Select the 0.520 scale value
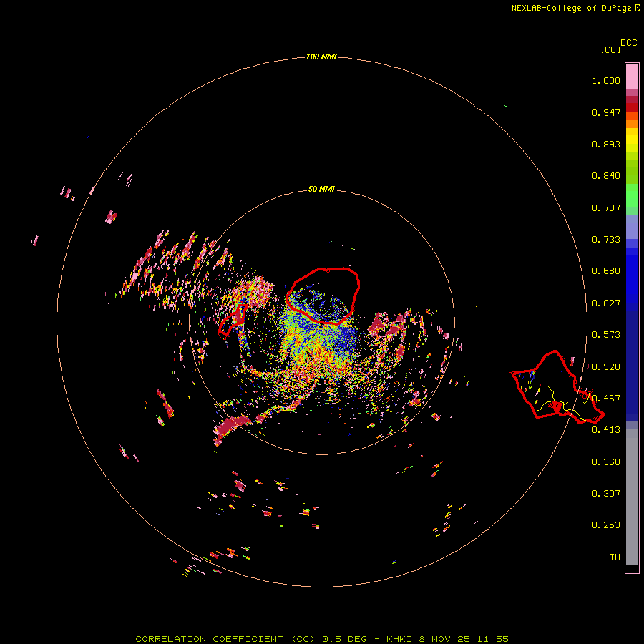 pos(606,367)
